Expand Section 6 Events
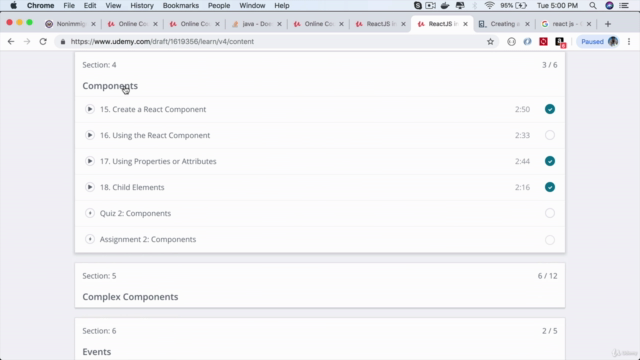The height and width of the screenshot is (360, 640). pyautogui.click(x=320, y=340)
